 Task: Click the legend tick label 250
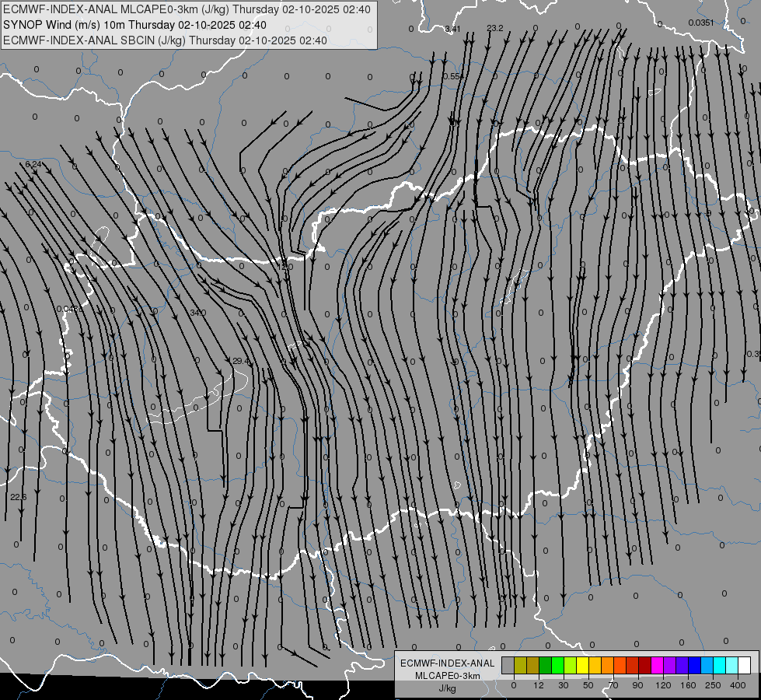click(x=713, y=685)
